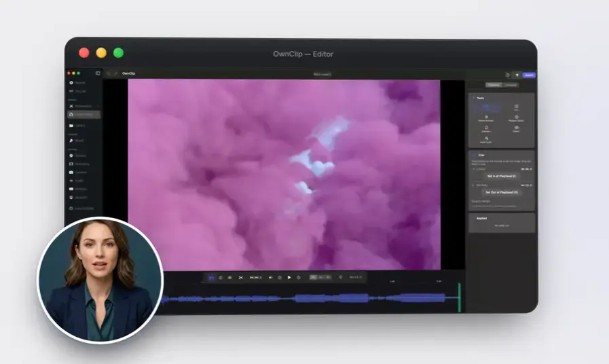Click the circular webcam presenter thumbnail

pos(100,280)
